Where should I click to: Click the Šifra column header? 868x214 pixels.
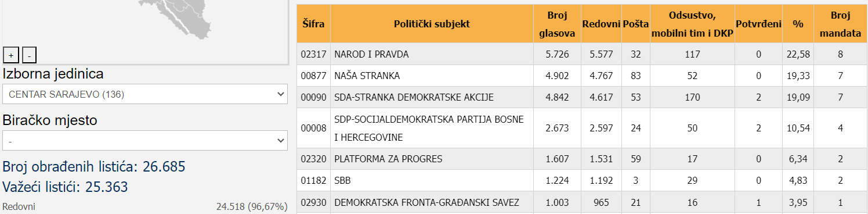pyautogui.click(x=313, y=24)
